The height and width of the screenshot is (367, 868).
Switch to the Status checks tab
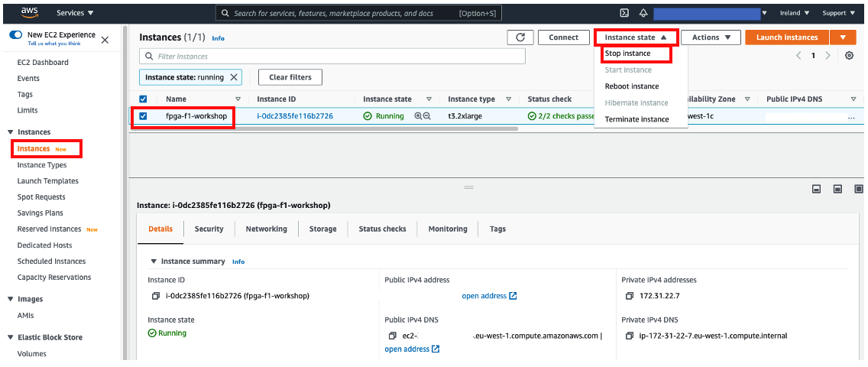coord(382,229)
